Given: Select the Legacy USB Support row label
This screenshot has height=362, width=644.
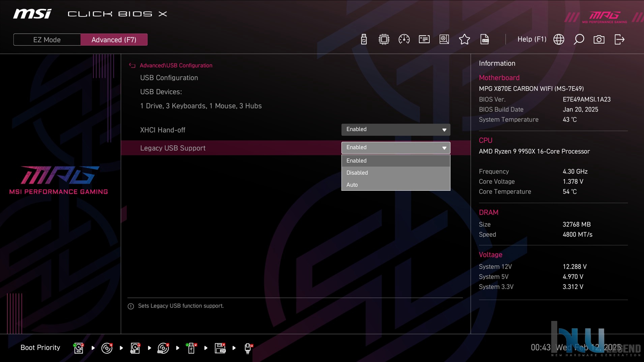Looking at the screenshot, I should click(173, 148).
